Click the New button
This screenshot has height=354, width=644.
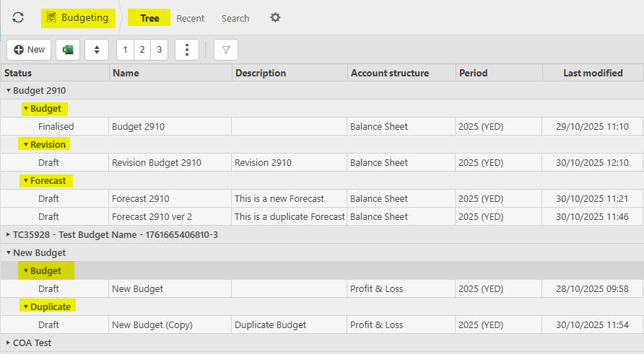(x=29, y=50)
